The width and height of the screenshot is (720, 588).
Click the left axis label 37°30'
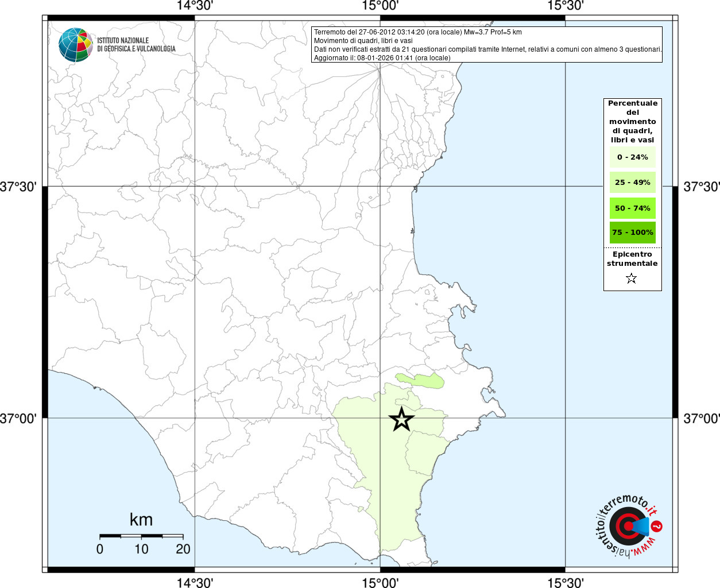[18, 187]
